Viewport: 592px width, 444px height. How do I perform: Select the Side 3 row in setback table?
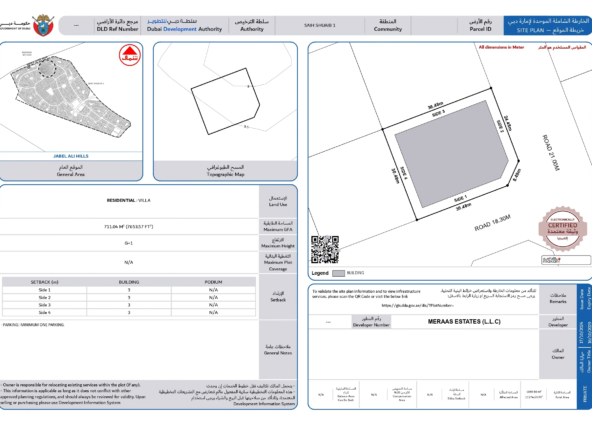[129, 305]
